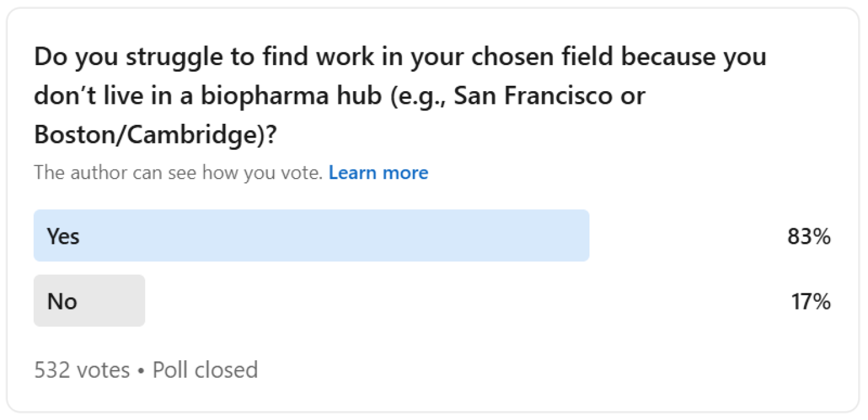868x420 pixels.
Task: Open the "Learn more" link
Action: [x=379, y=173]
